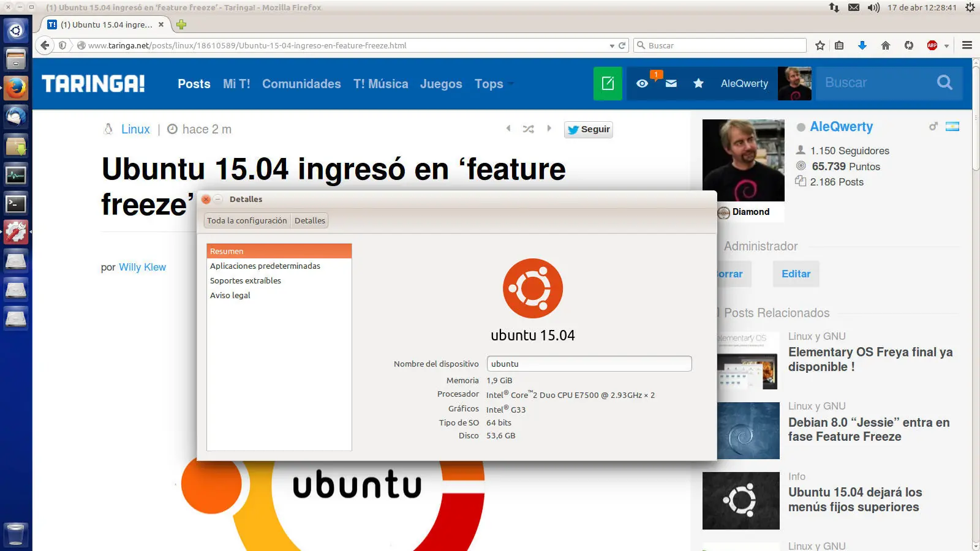Click AleQwerty large profile photo

click(x=744, y=160)
